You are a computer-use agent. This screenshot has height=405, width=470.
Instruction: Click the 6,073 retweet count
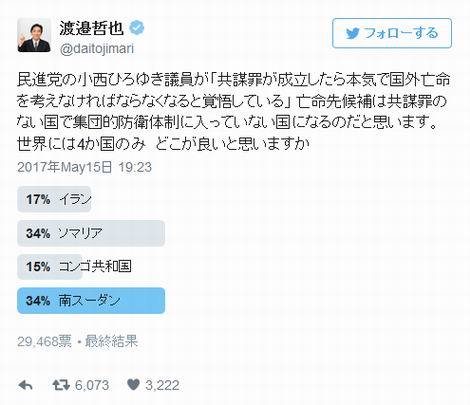click(x=92, y=385)
